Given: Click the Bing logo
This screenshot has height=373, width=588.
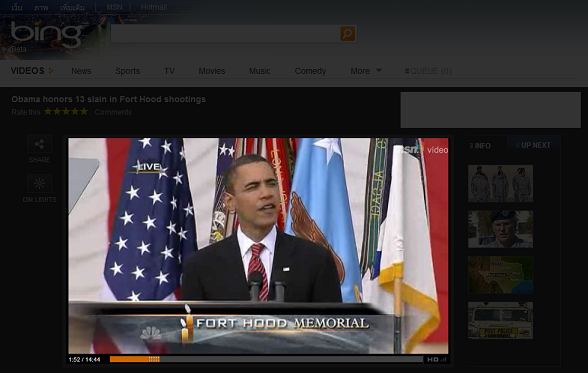Looking at the screenshot, I should coord(46,34).
